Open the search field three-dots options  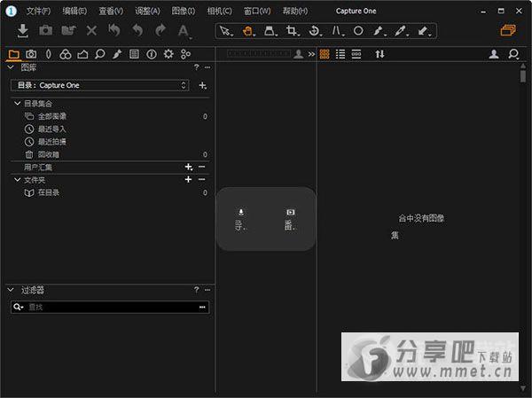[x=202, y=307]
